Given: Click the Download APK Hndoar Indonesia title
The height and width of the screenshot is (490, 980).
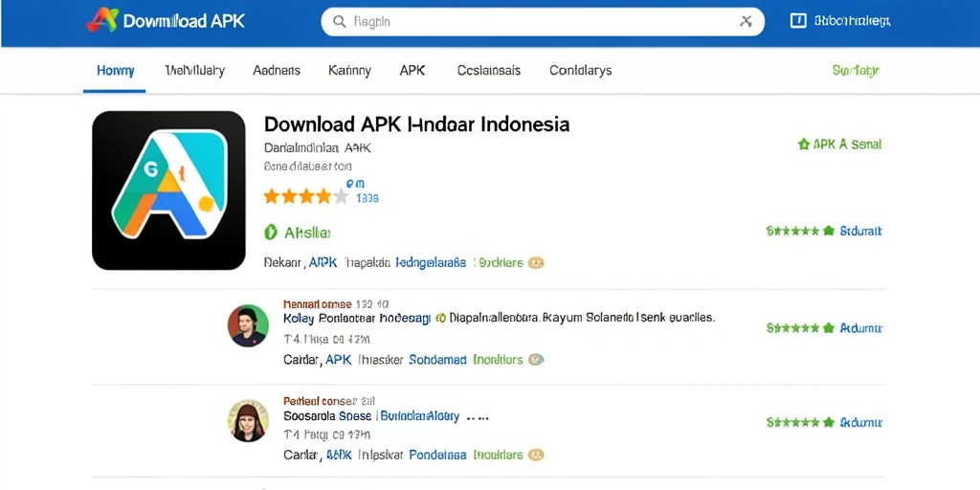Looking at the screenshot, I should pyautogui.click(x=417, y=123).
